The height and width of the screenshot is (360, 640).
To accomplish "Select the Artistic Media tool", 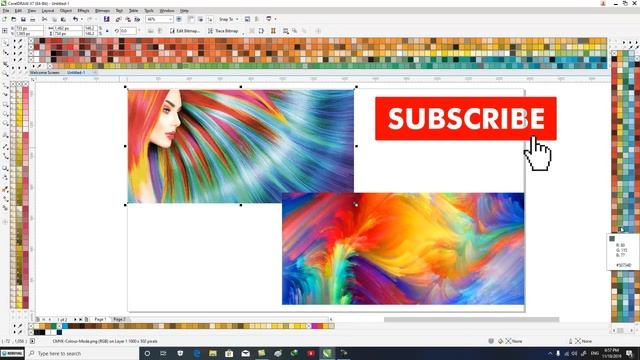I will pos(5,94).
